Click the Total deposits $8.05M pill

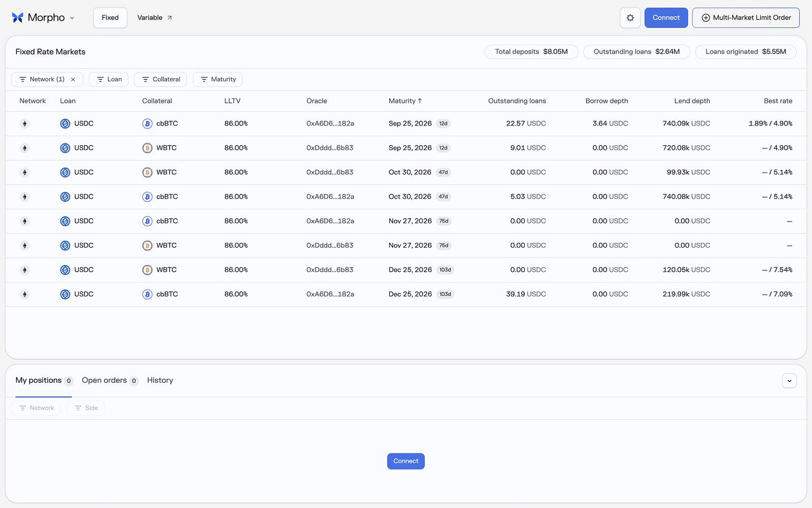point(531,52)
